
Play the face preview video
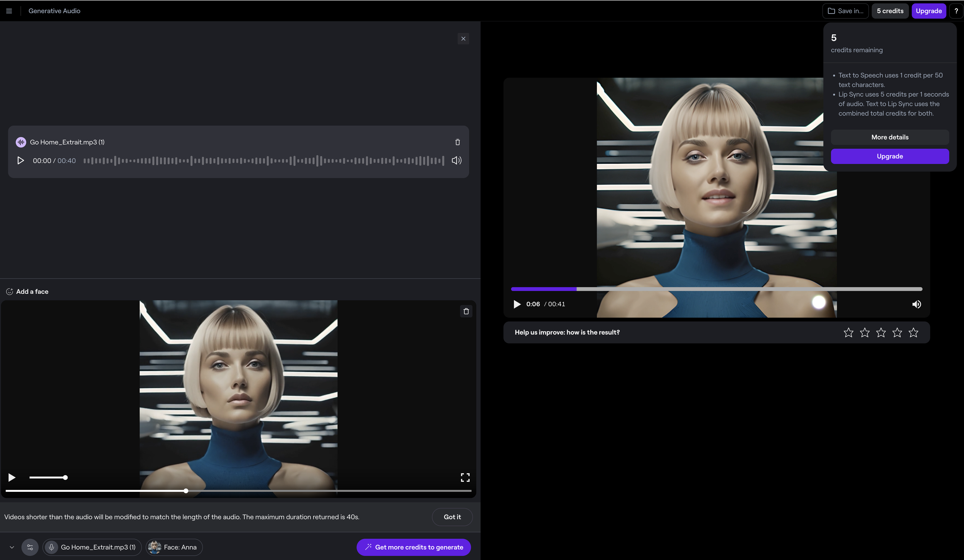[x=12, y=478]
